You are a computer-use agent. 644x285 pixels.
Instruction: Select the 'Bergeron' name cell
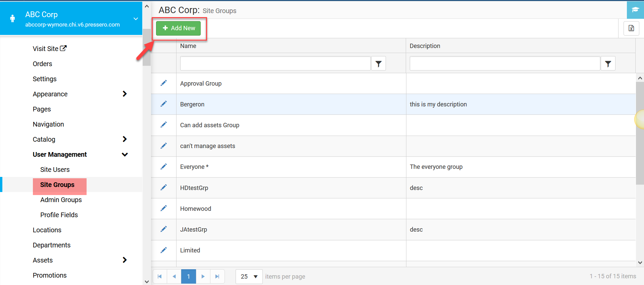(x=291, y=104)
